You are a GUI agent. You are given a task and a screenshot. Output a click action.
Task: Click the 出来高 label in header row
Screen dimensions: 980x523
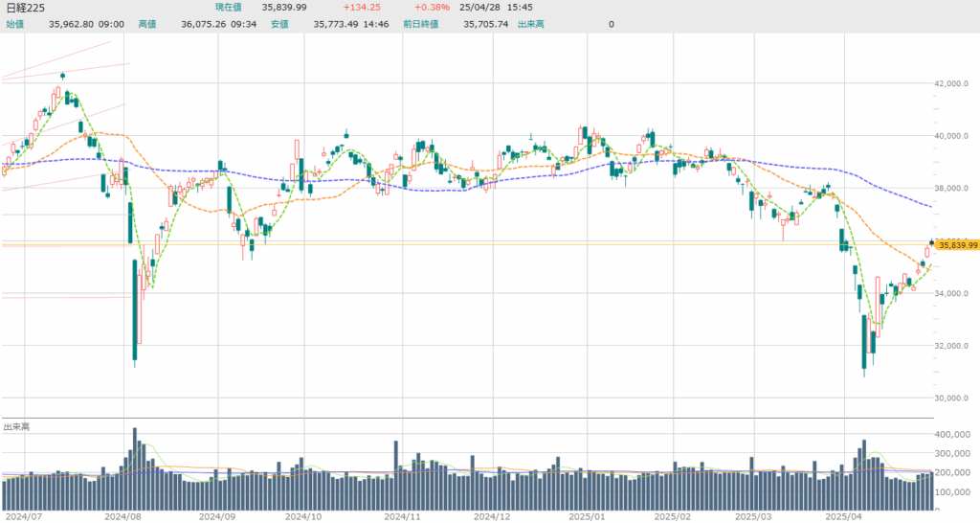(x=530, y=24)
